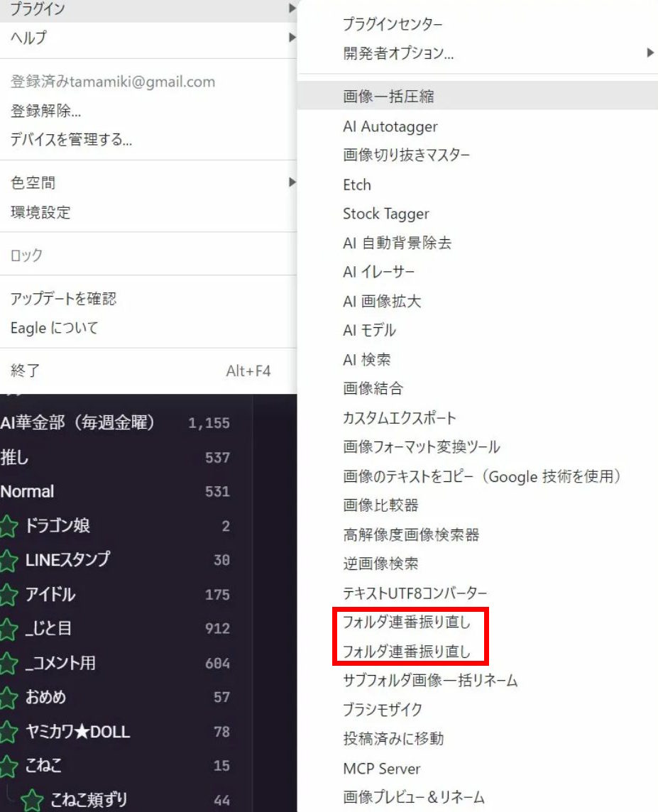Launch the AI Autotagger plugin
This screenshot has height=812, width=658.
click(x=390, y=126)
